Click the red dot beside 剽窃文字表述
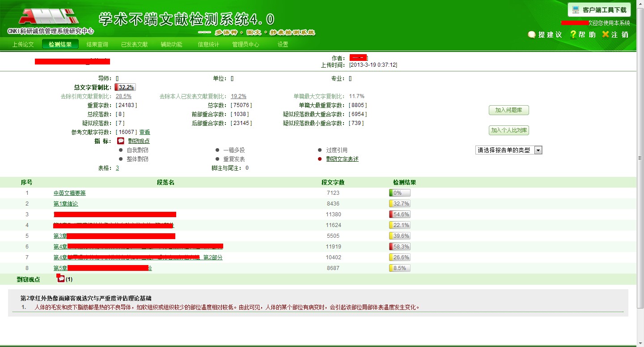 (320, 159)
